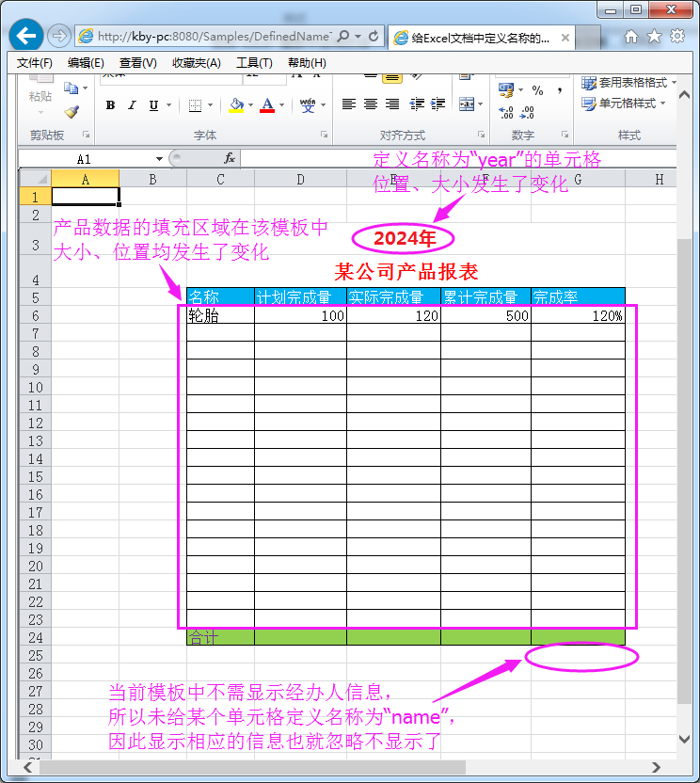This screenshot has width=700, height=783.
Task: Open the 工具(T) menu
Action: [x=253, y=63]
